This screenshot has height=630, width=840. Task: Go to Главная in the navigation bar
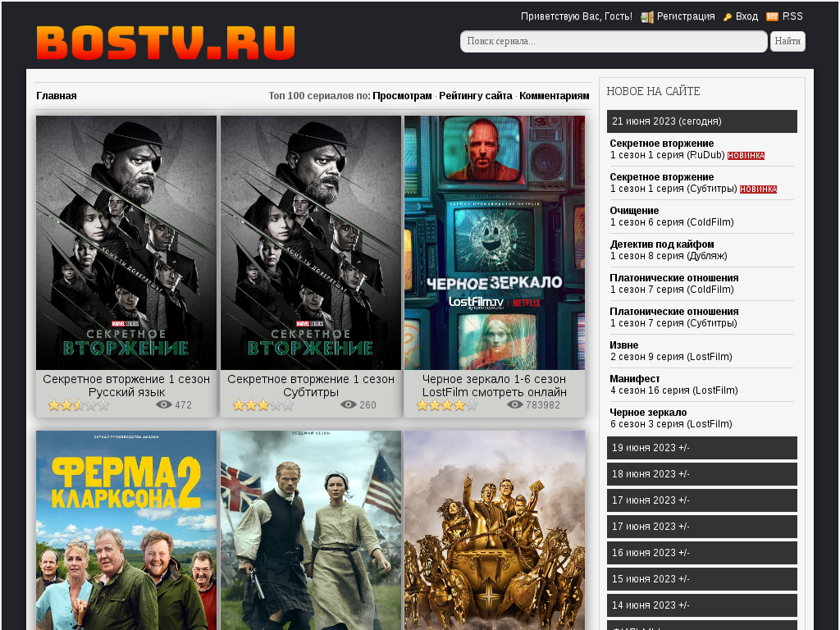[57, 96]
